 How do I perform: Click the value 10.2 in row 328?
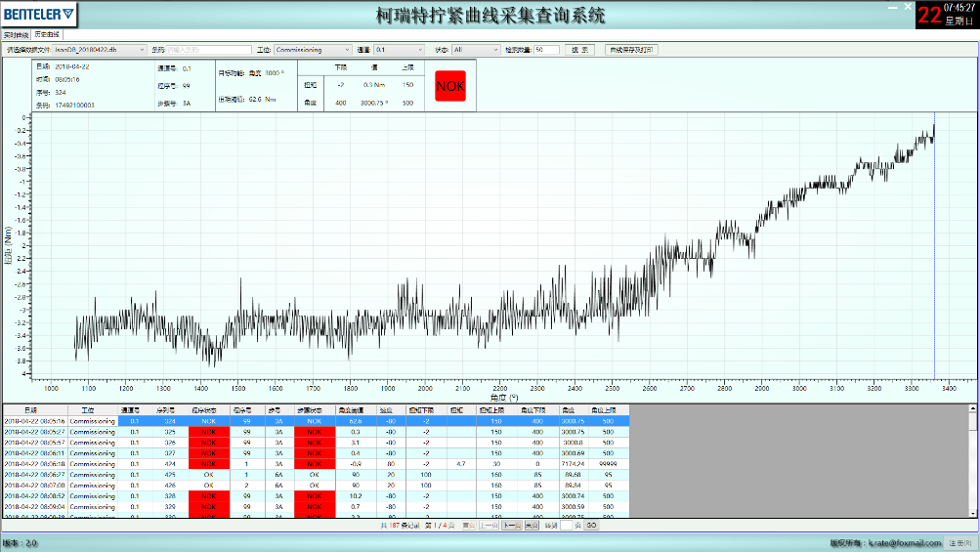(356, 495)
